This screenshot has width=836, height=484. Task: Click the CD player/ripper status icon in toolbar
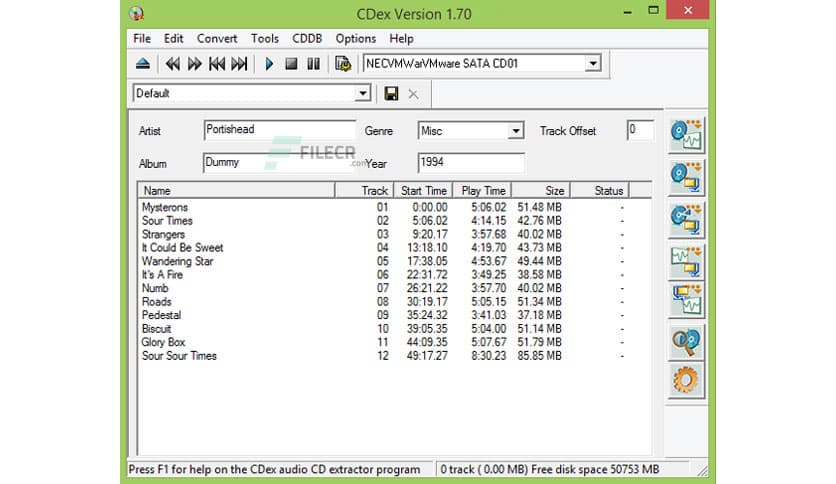coord(343,64)
